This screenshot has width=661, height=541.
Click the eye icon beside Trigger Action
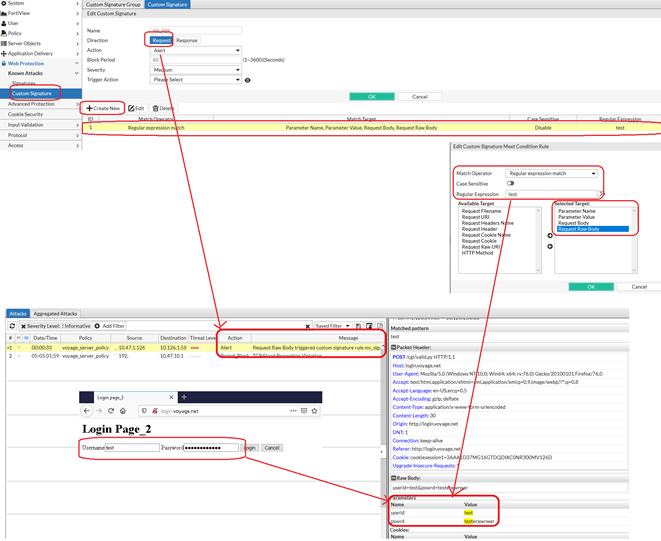click(248, 80)
